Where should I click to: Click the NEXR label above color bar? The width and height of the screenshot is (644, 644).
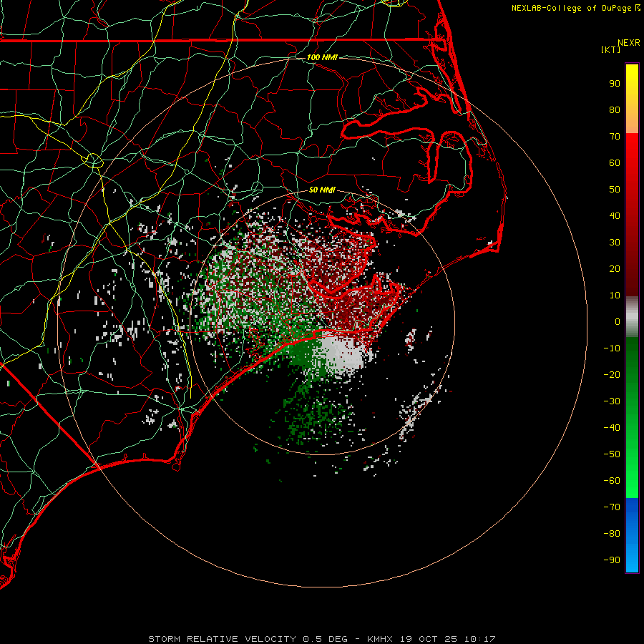tap(629, 43)
